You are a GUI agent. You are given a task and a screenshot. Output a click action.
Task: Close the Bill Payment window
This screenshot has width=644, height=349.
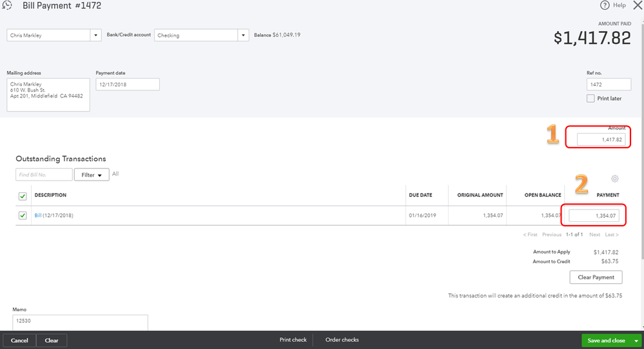[638, 5]
